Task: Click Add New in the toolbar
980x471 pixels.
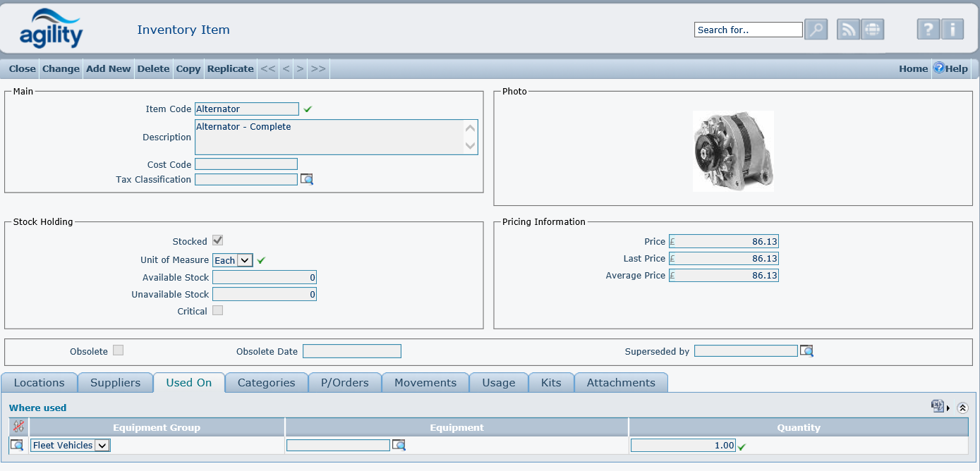Action: [x=108, y=69]
